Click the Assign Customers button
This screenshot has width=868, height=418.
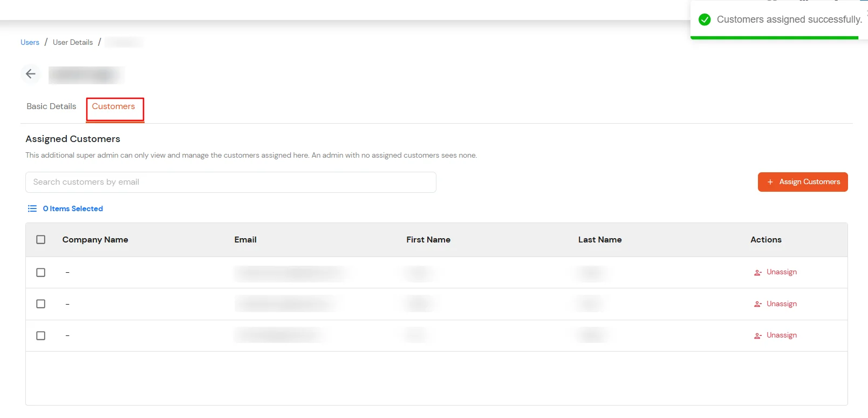(803, 182)
